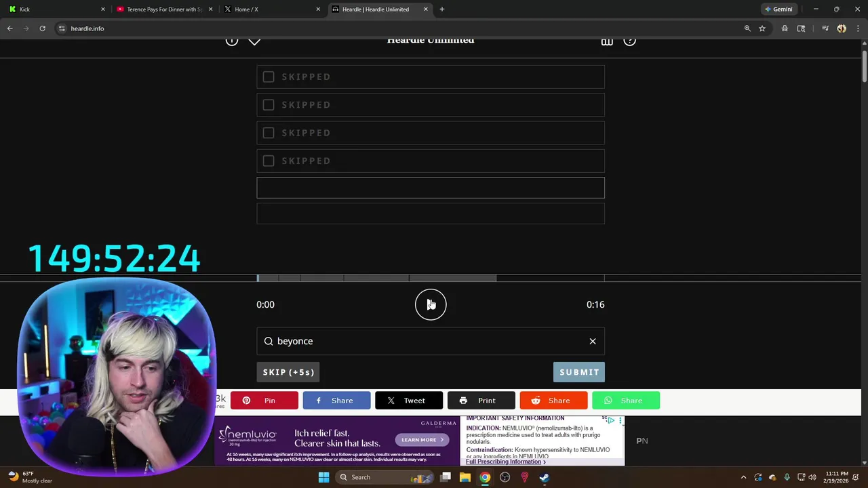Click Chrome taskbar icon

[485, 477]
